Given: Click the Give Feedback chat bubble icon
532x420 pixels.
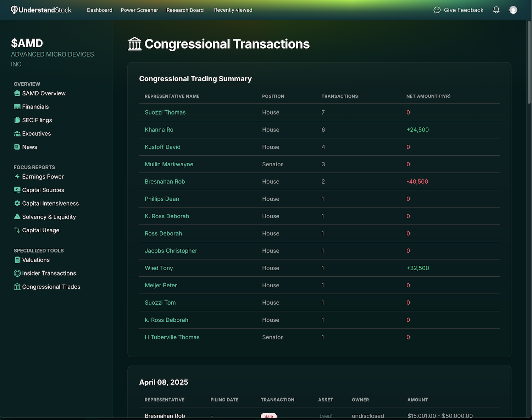Looking at the screenshot, I should click(x=437, y=10).
